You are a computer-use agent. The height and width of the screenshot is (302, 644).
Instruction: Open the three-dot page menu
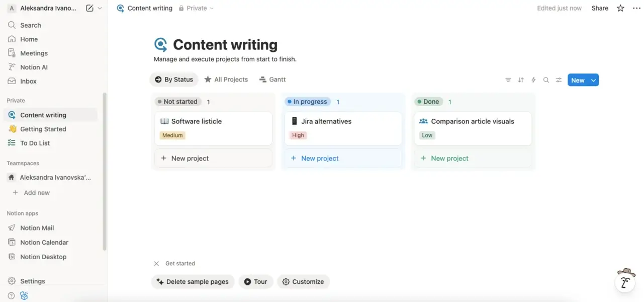click(x=636, y=8)
